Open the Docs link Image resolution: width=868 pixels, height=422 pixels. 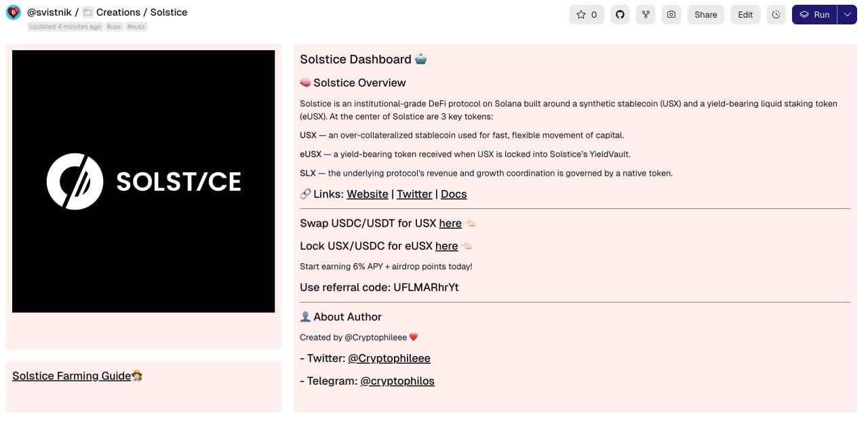454,194
